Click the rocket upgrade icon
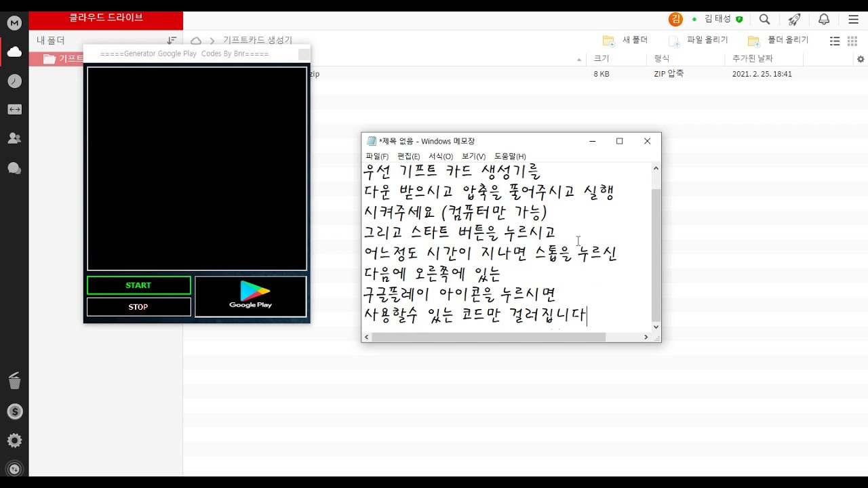868x488 pixels. 794,20
